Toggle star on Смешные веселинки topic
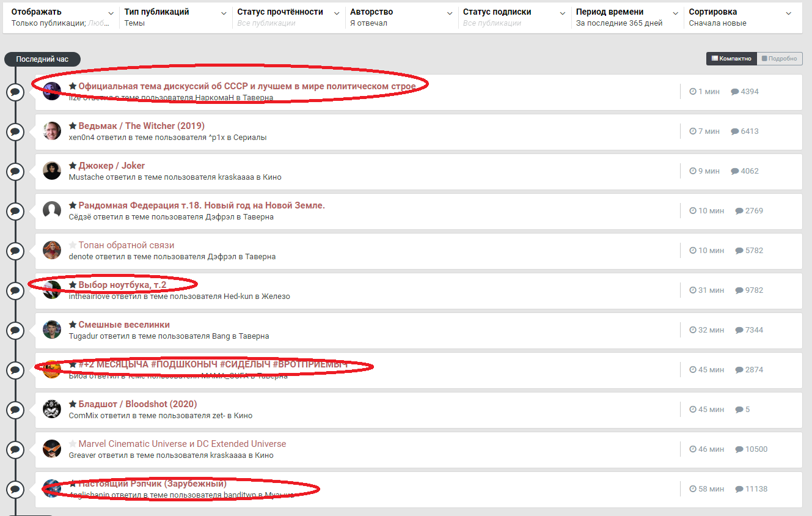Image resolution: width=812 pixels, height=516 pixels. click(73, 325)
